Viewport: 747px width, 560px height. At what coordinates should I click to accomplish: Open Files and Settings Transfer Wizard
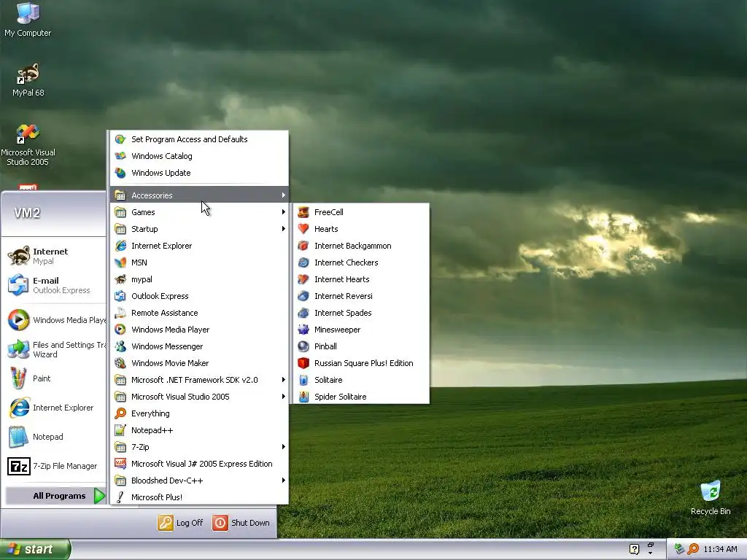click(x=55, y=349)
